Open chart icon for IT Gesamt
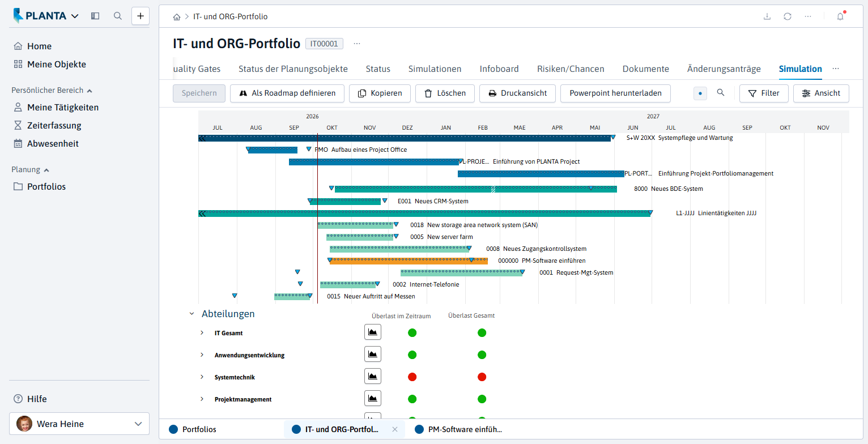Screen dimensions: 868x444 373,332
